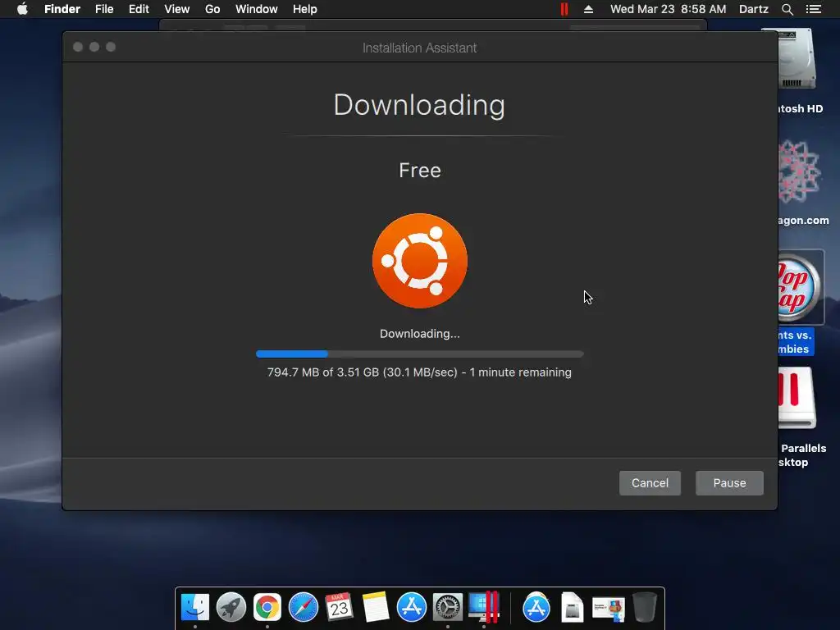
Task: Open Notes from the dock
Action: click(x=375, y=607)
